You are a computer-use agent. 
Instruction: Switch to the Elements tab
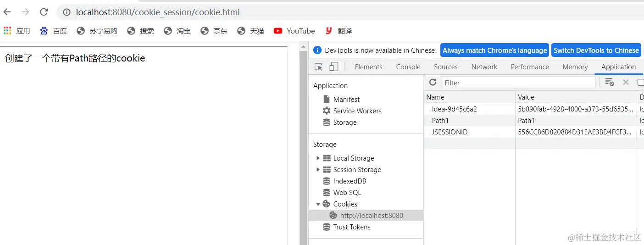click(x=368, y=67)
